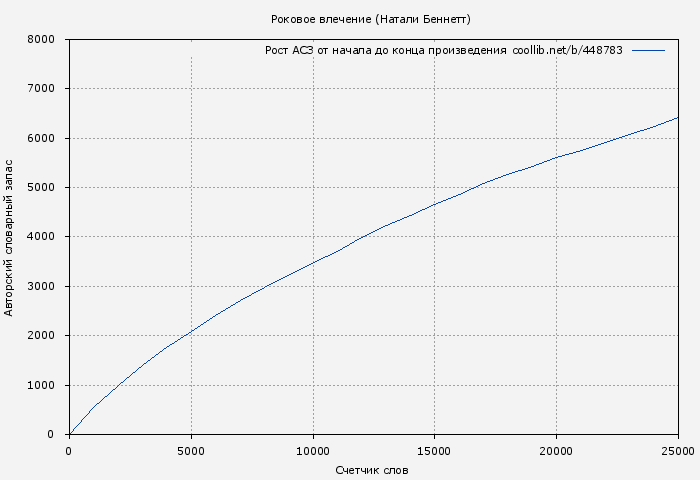Click the 6000 tick on Y-axis

pos(40,139)
